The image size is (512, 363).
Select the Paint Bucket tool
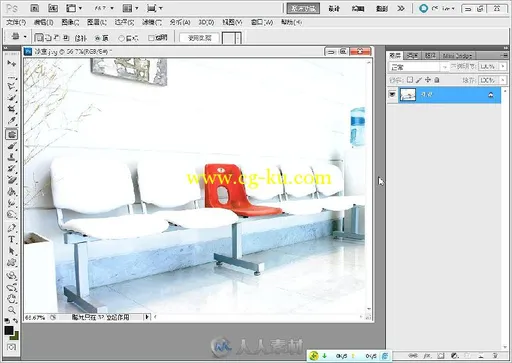[12, 192]
